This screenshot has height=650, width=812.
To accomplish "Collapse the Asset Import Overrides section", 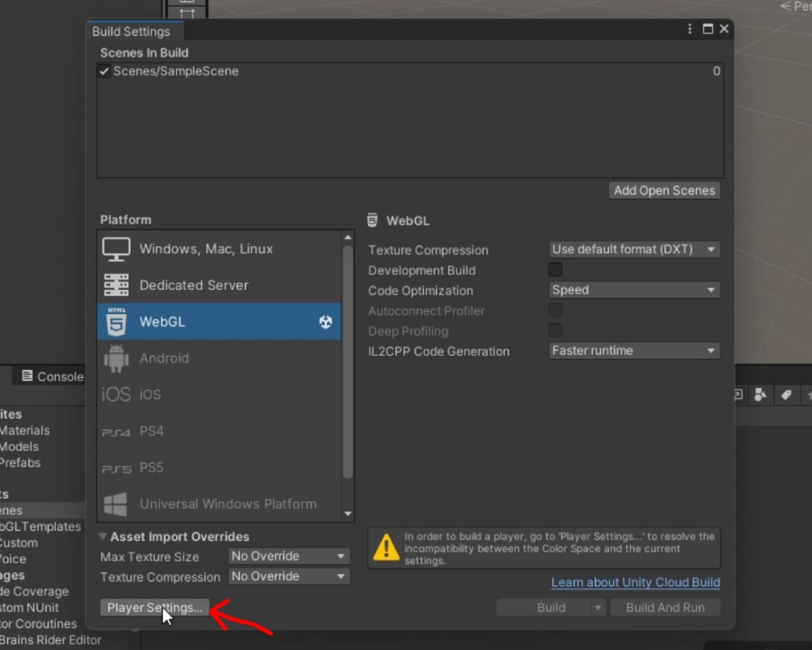I will [x=103, y=536].
